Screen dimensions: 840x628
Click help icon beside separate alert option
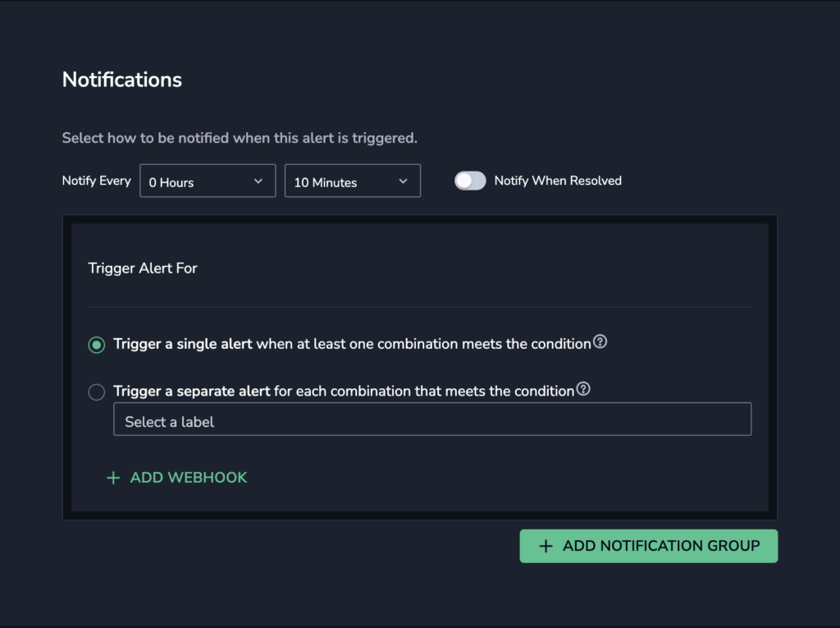[583, 389]
